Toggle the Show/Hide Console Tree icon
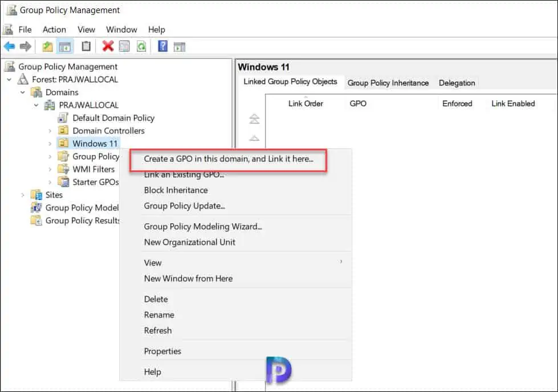Image resolution: width=558 pixels, height=392 pixels. (x=65, y=47)
